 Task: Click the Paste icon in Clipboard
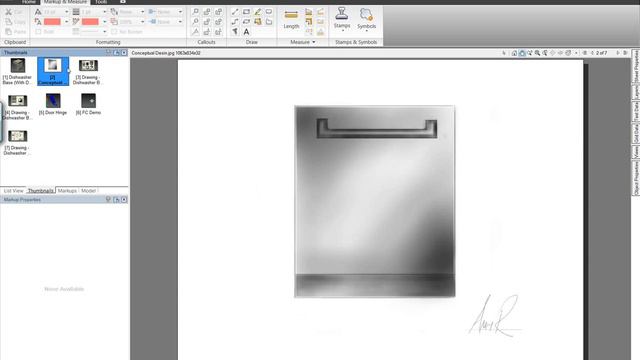pos(9,31)
